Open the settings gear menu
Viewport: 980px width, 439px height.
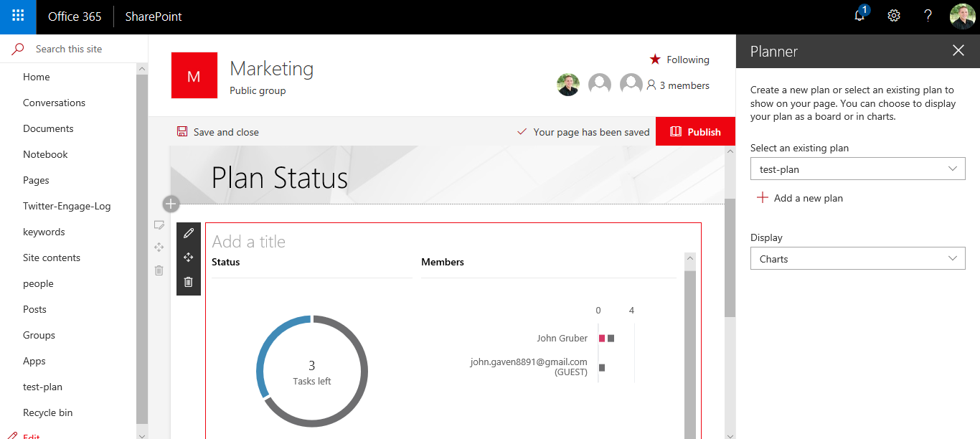click(894, 16)
